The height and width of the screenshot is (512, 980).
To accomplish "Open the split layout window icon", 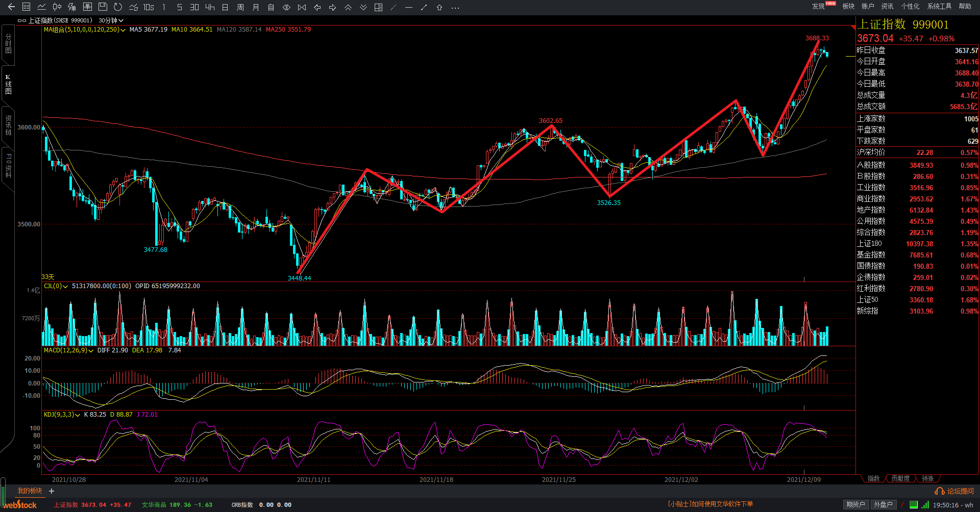I will (378, 7).
